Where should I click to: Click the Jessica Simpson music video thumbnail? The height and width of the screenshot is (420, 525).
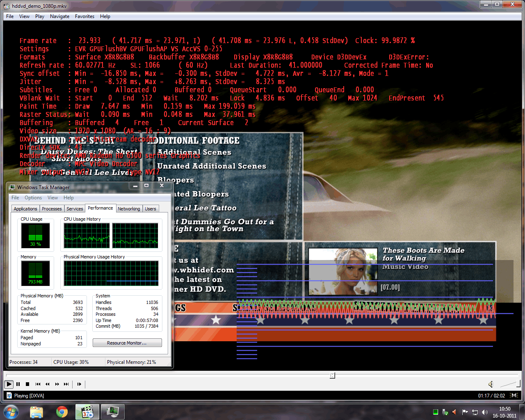coord(343,272)
